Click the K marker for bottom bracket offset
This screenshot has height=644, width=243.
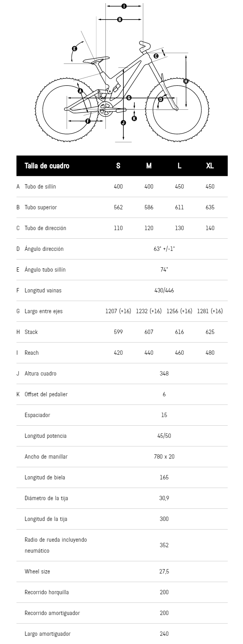[134, 118]
